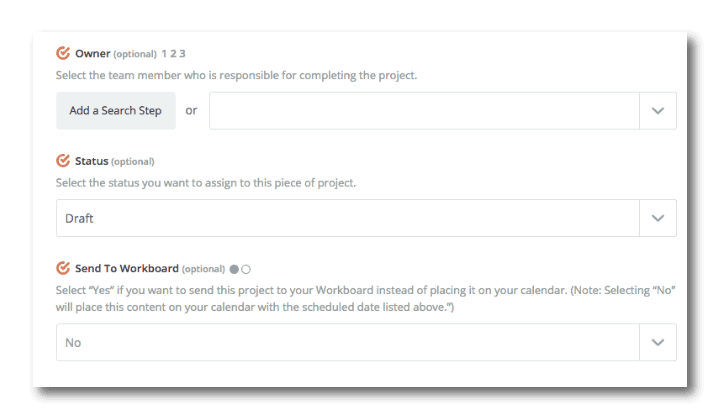Click the CoSchedule icon beside Owner

point(64,53)
